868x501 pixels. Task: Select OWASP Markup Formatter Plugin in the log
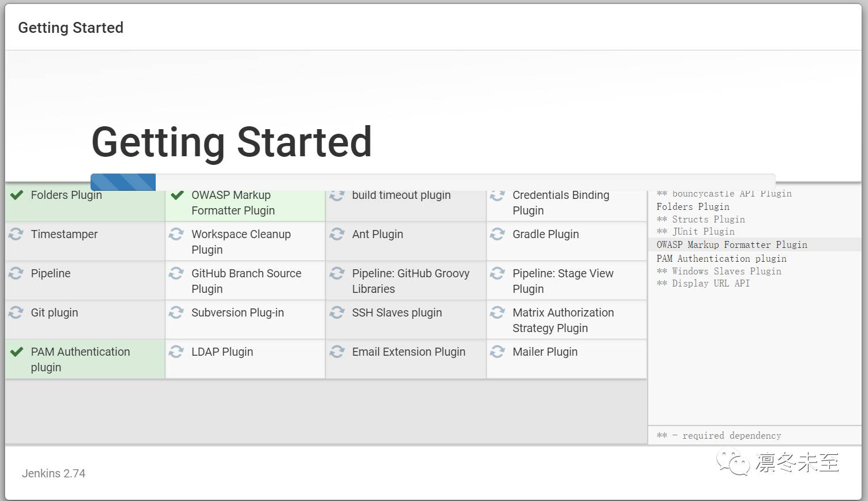tap(731, 245)
